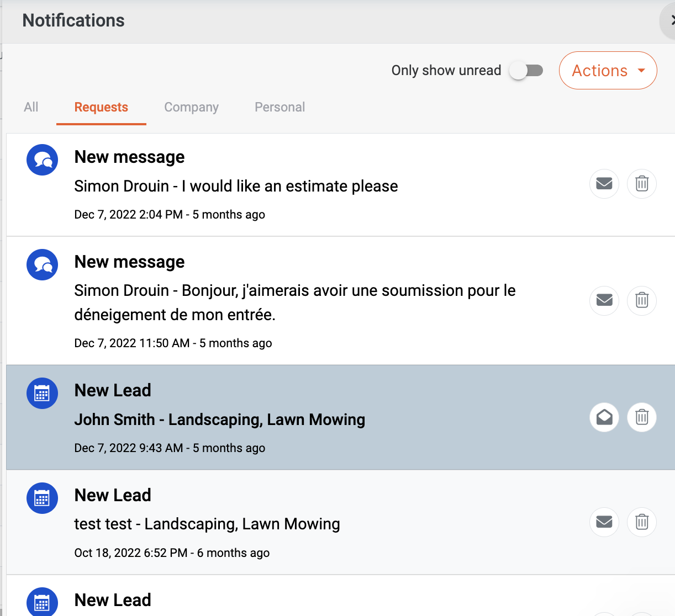Delete Simon Drouin's estimate message notification

641,183
